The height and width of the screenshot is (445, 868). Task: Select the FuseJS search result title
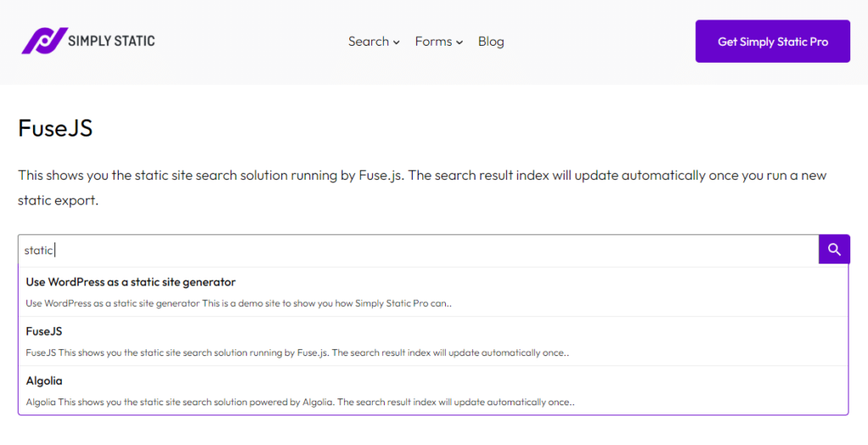click(x=44, y=331)
